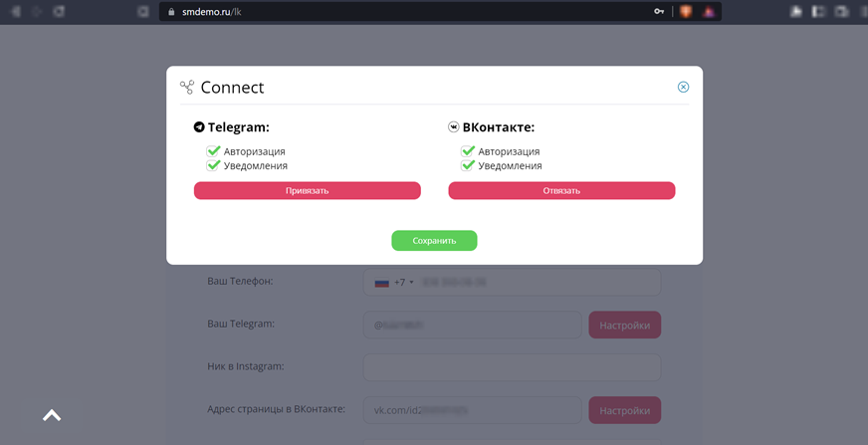Click the Ваш Телефон number field
This screenshot has width=868, height=445.
(x=512, y=283)
